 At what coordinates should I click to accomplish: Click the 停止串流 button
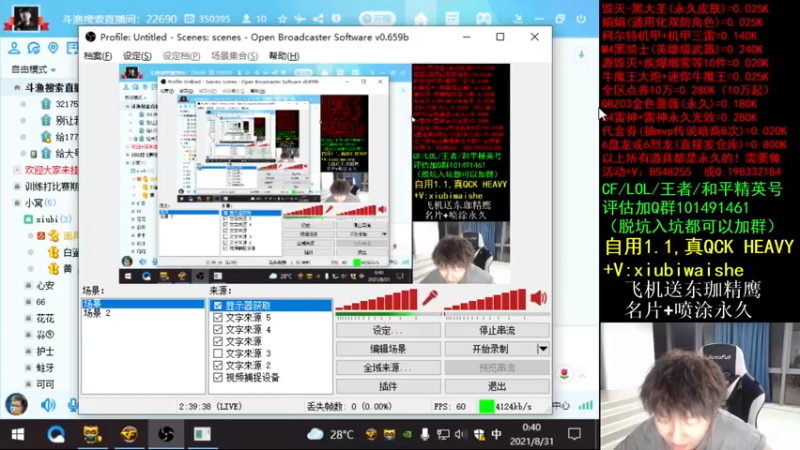pyautogui.click(x=497, y=331)
